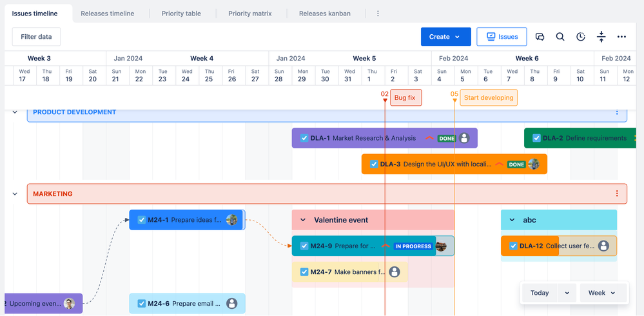Open Product Development row options menu

[617, 112]
